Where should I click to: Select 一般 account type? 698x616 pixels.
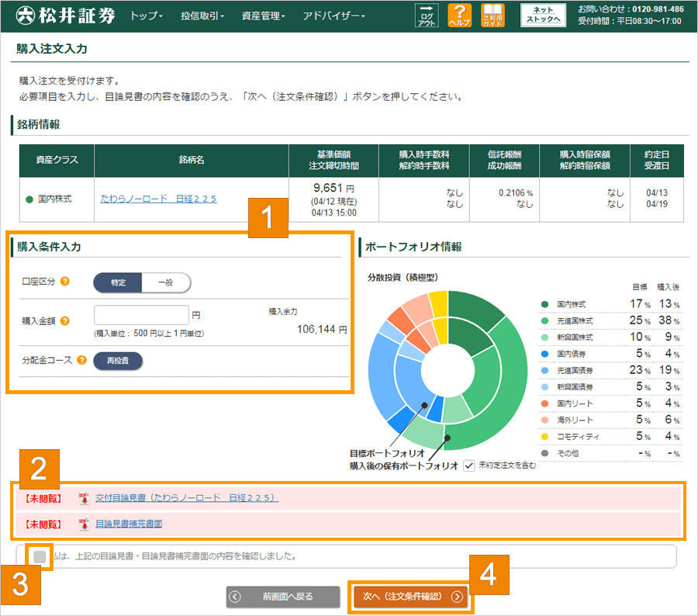click(166, 282)
